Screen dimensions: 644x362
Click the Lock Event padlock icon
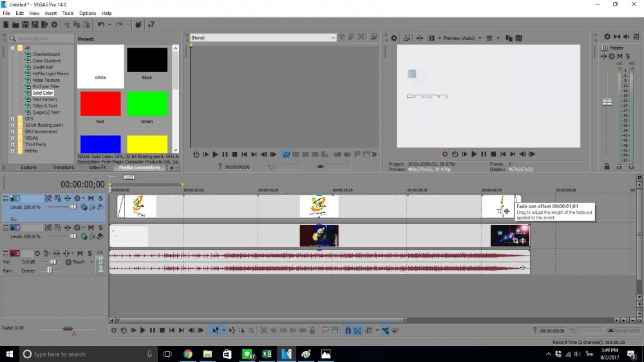coord(312,330)
